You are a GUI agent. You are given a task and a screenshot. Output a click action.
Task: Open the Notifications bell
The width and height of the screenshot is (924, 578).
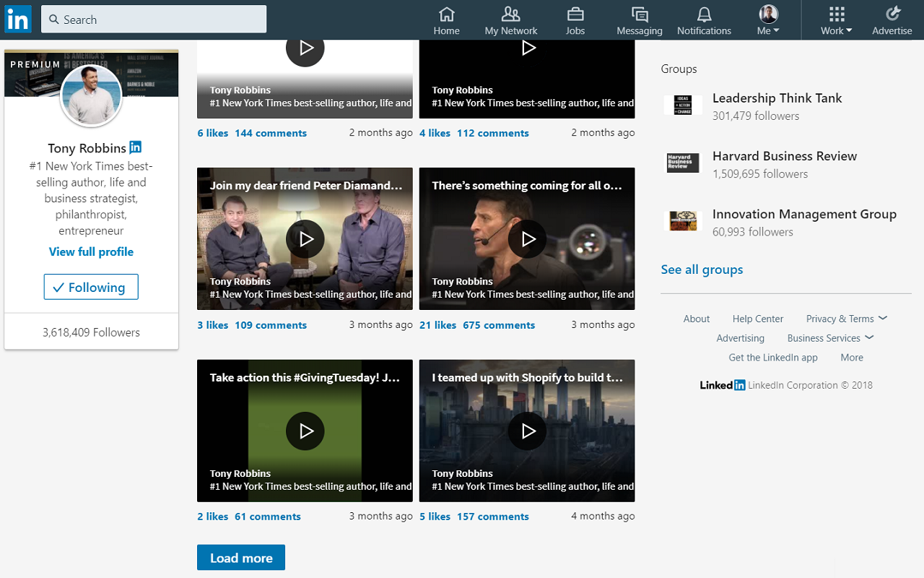[x=704, y=20]
